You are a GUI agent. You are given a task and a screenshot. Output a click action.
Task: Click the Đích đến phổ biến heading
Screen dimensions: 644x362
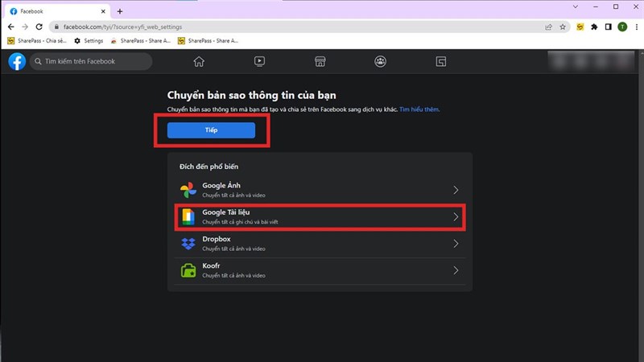(x=208, y=167)
